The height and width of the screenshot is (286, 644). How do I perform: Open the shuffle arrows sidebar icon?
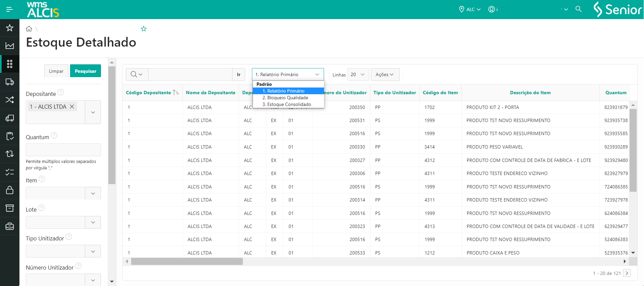click(x=10, y=100)
